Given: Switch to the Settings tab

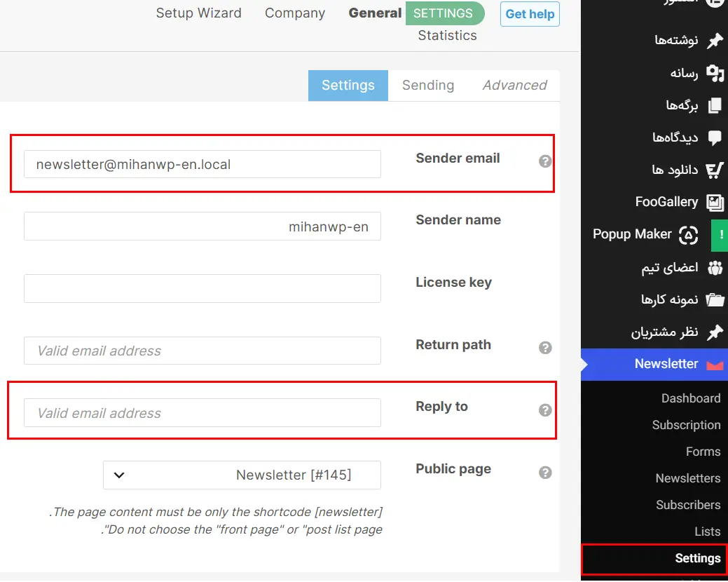Looking at the screenshot, I should 348,86.
